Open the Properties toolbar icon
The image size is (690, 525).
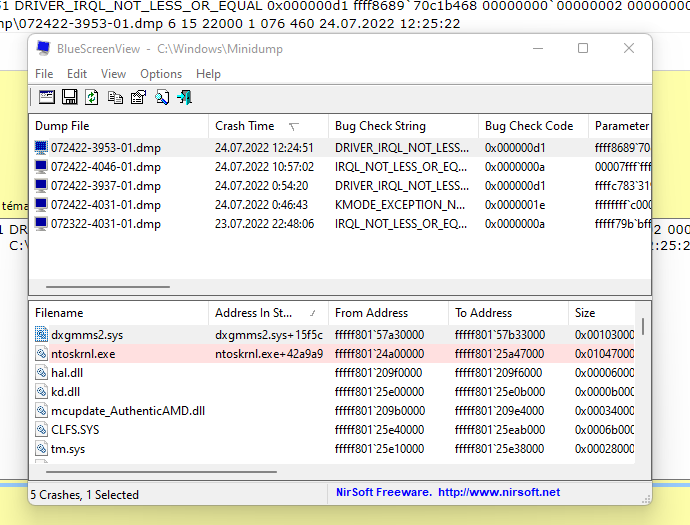click(x=138, y=97)
